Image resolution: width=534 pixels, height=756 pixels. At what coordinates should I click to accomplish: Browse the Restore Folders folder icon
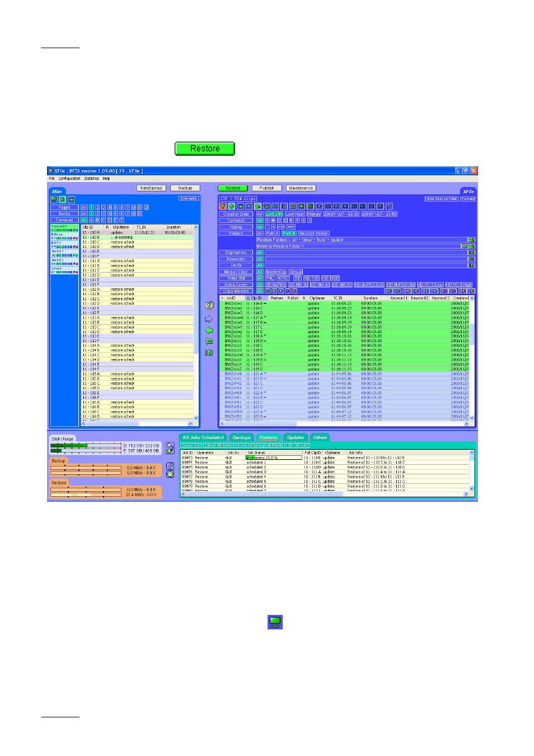click(x=472, y=240)
